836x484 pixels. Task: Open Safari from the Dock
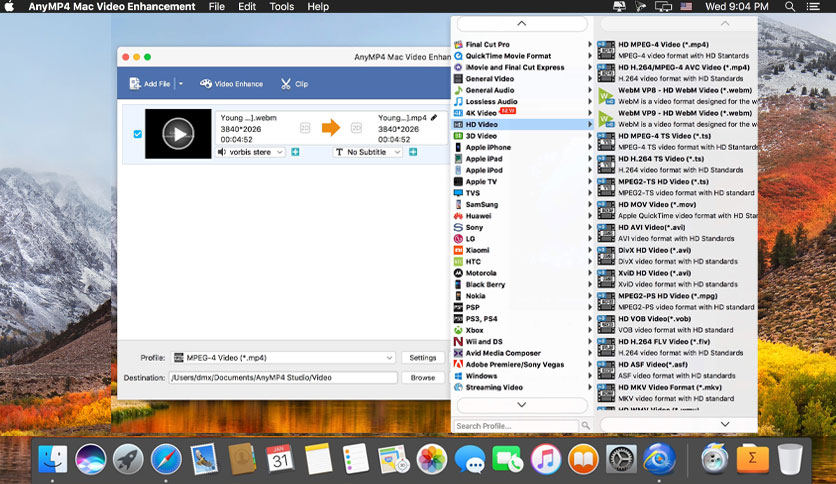tap(166, 459)
